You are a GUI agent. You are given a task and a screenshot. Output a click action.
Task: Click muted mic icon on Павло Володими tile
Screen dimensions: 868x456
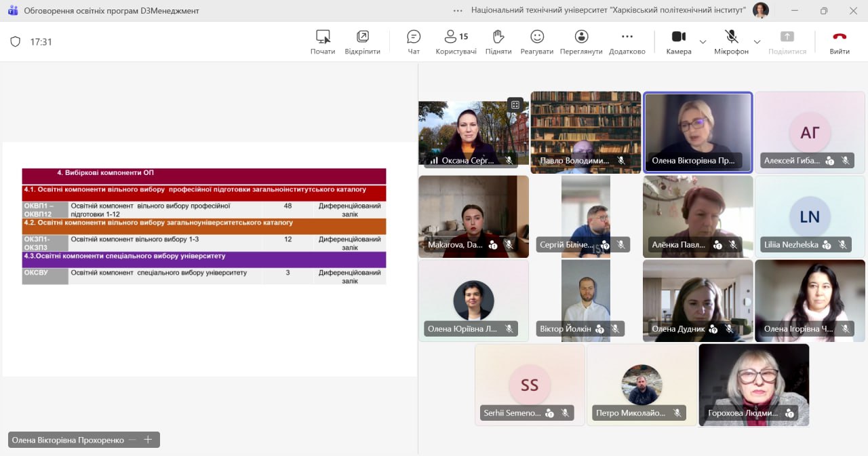(x=620, y=161)
